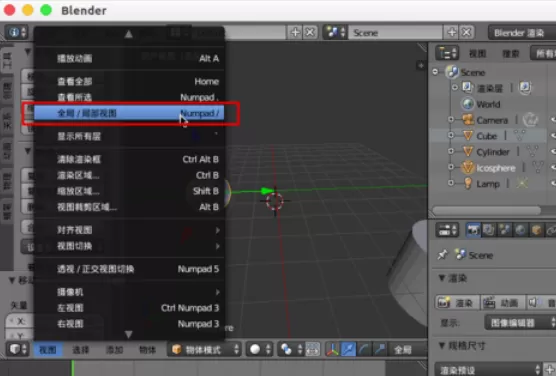556x376 pixels.
Task: Click the Scene icon in outliner tree
Action: [452, 72]
